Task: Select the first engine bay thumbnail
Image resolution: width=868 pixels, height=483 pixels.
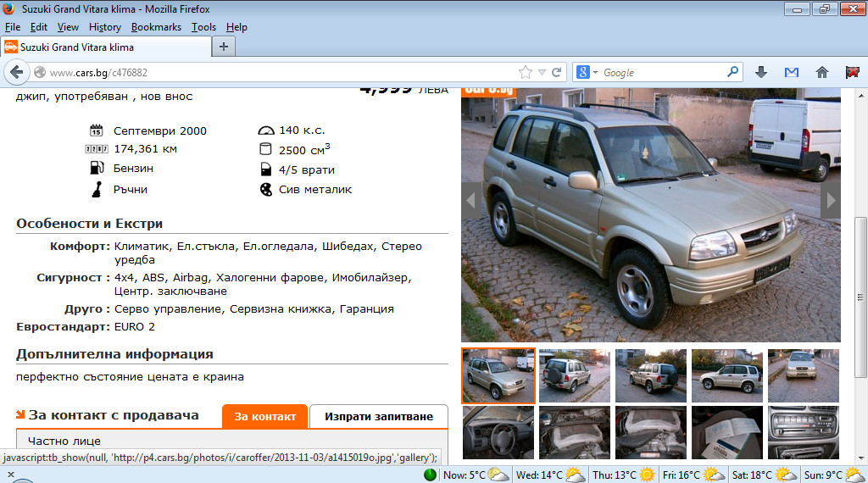Action: pos(575,433)
